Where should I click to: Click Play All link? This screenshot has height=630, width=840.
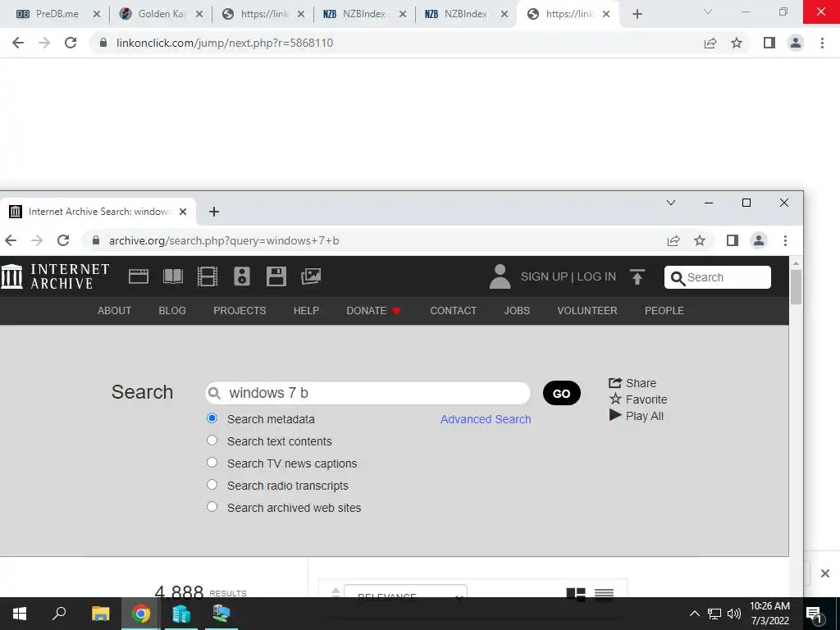point(637,416)
